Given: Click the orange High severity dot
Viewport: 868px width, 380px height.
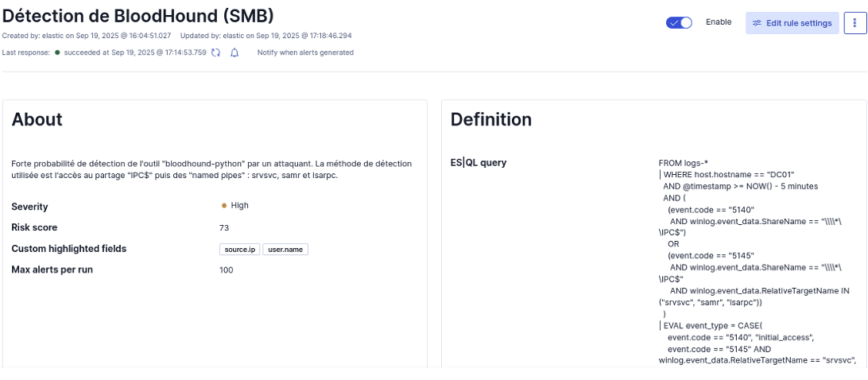Looking at the screenshot, I should pyautogui.click(x=224, y=205).
